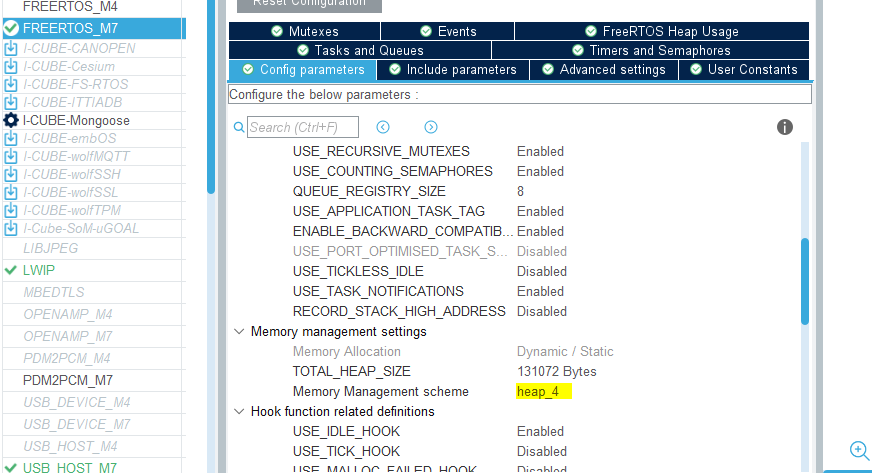Edit TOTAL_HEAP_SIZE 131072 Bytes value
The width and height of the screenshot is (872, 473).
click(x=556, y=372)
